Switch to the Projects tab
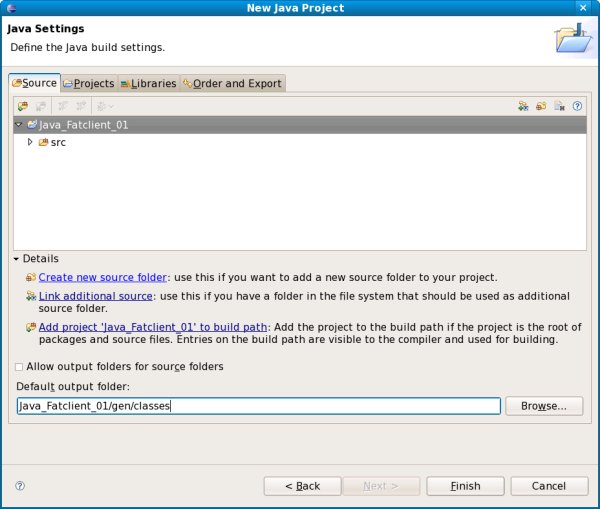Viewport: 600px width, 509px height. [x=88, y=83]
